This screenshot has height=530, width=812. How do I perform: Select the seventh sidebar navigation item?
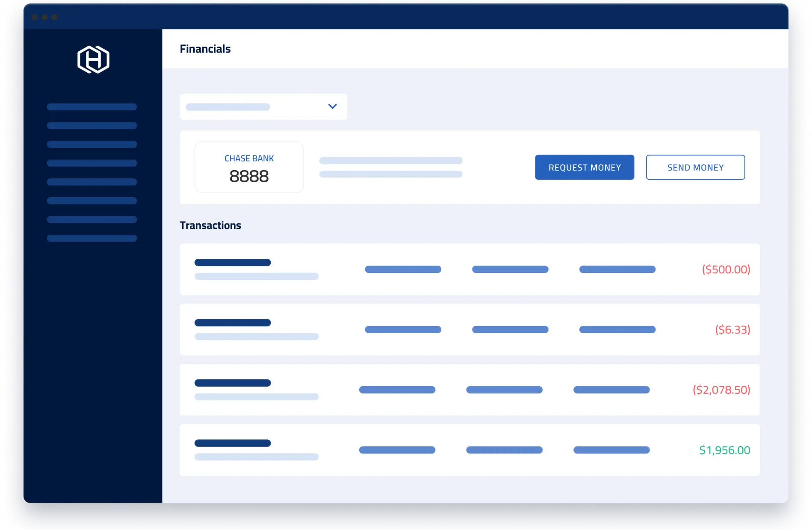(92, 219)
